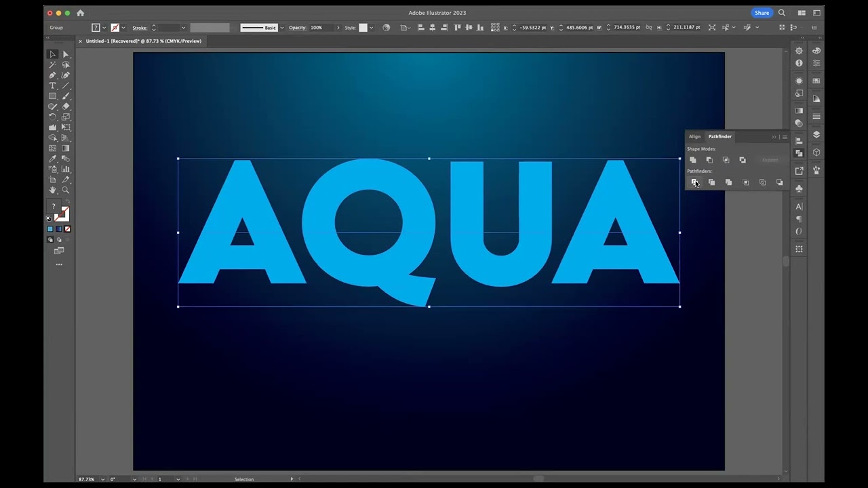Close the Untitled-1 document tab
Image resolution: width=868 pixels, height=488 pixels.
click(80, 41)
